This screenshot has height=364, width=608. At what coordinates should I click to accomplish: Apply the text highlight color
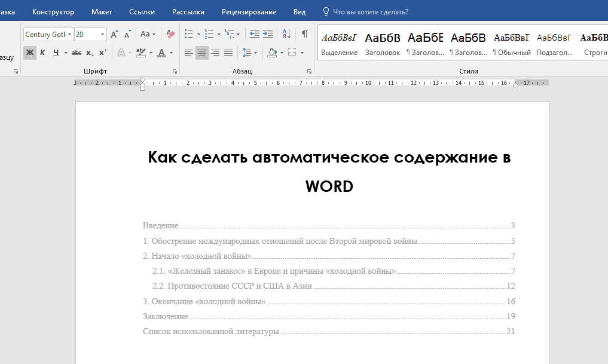click(140, 53)
